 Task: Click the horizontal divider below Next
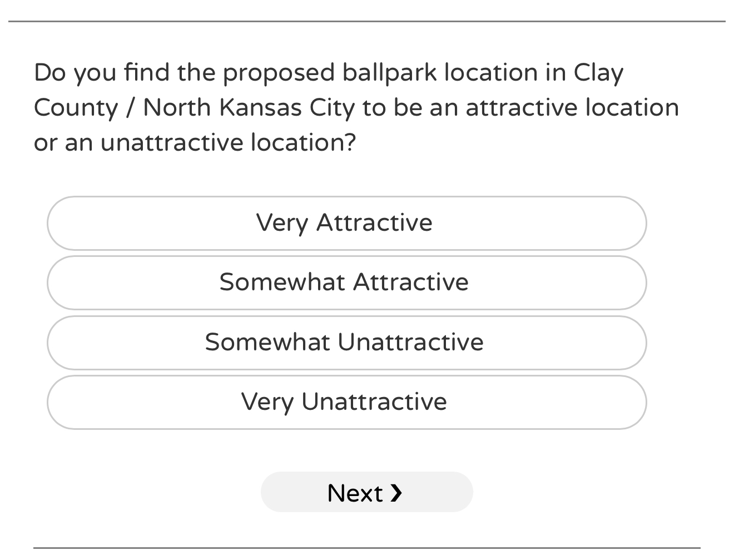tap(366, 548)
